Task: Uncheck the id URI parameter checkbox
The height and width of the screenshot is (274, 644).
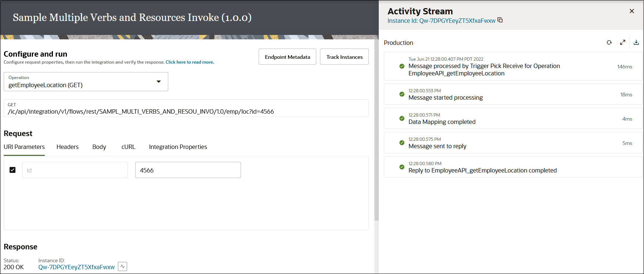Action: coord(12,170)
